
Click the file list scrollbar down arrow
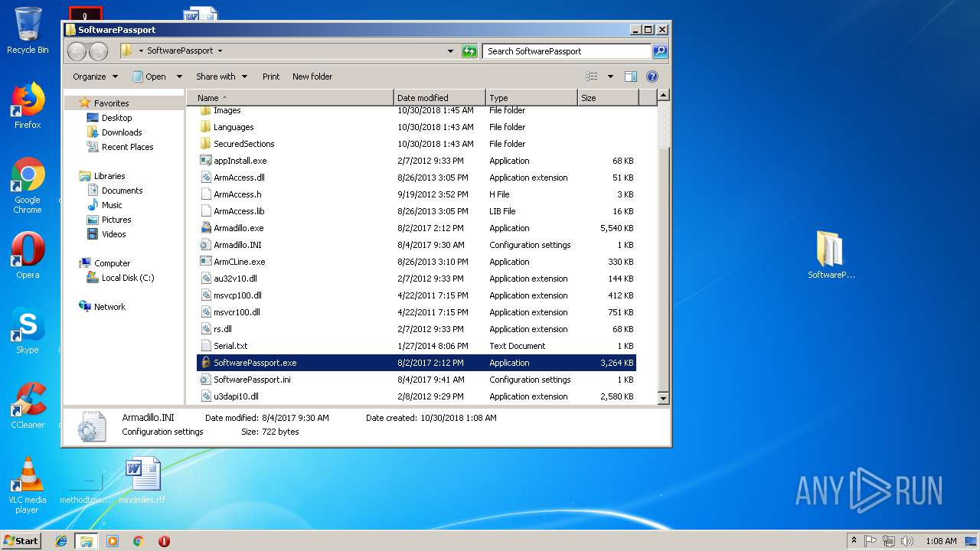click(663, 399)
